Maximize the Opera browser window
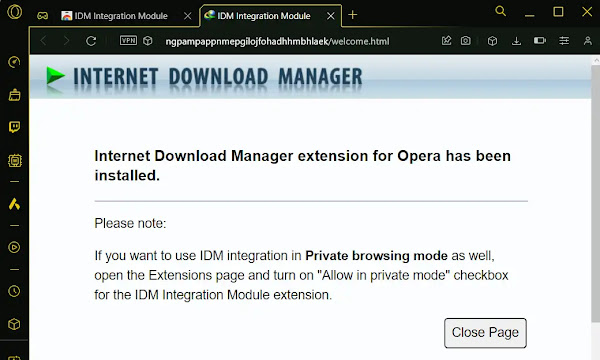 tap(558, 12)
